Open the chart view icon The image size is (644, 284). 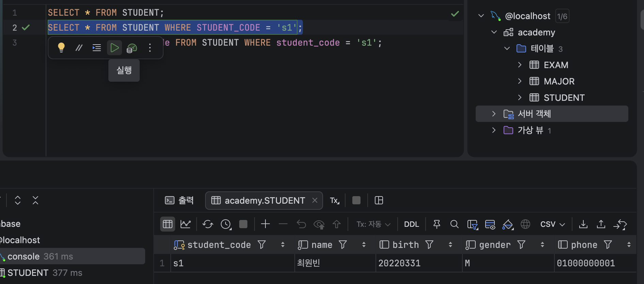tap(186, 224)
